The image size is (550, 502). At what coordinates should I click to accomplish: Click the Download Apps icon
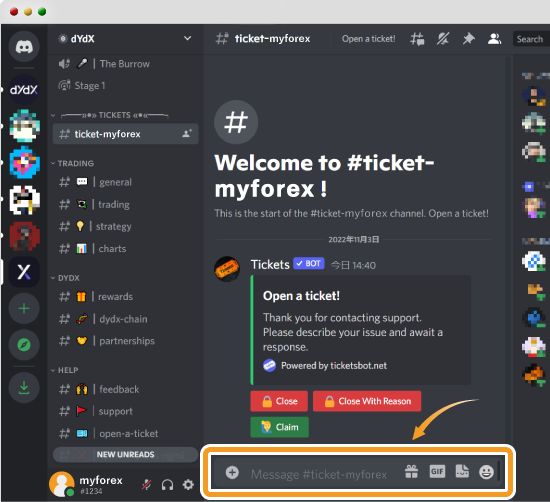(x=24, y=388)
